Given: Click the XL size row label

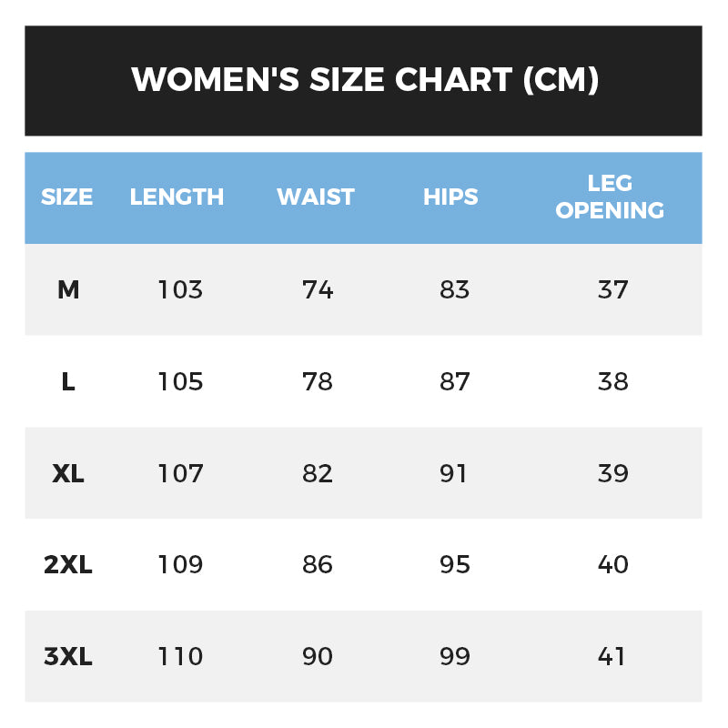Looking at the screenshot, I should (68, 474).
